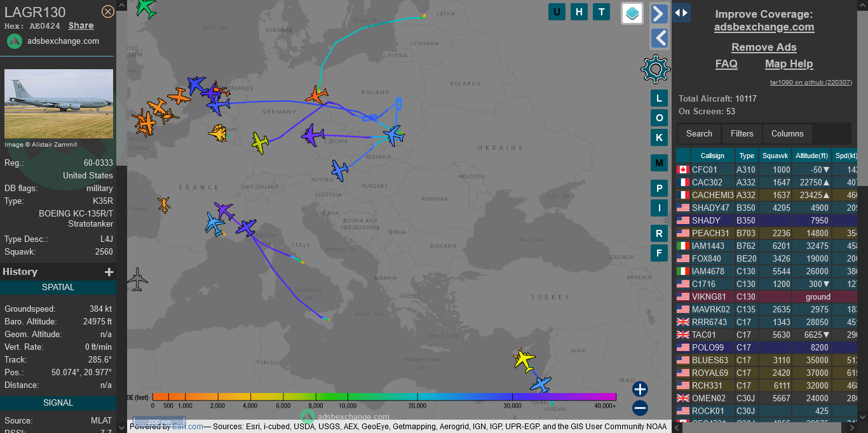
Task: Click the U map toggle button
Action: pyautogui.click(x=557, y=11)
